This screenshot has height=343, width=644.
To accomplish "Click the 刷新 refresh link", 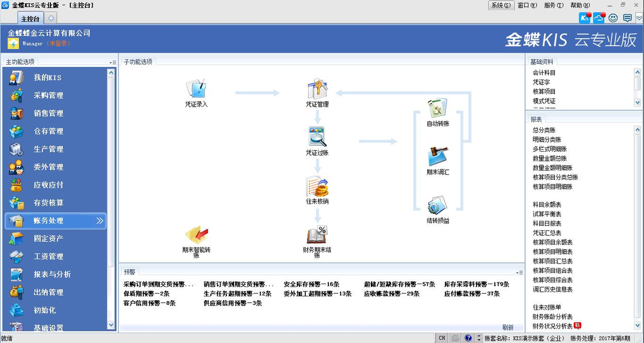I will point(508,327).
